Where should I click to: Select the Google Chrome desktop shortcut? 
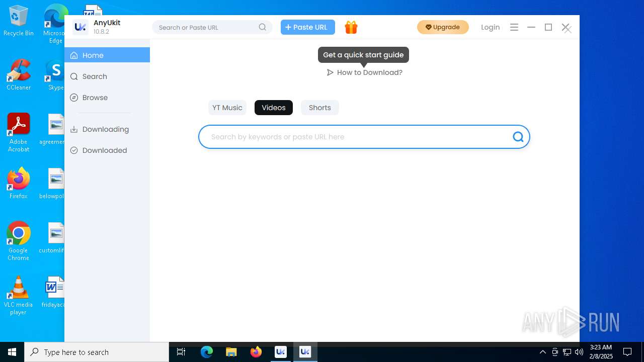[x=19, y=241]
